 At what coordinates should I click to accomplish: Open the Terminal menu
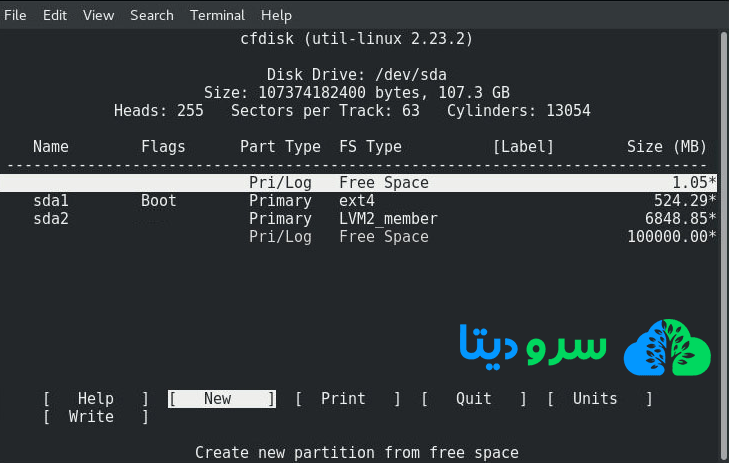click(x=217, y=15)
